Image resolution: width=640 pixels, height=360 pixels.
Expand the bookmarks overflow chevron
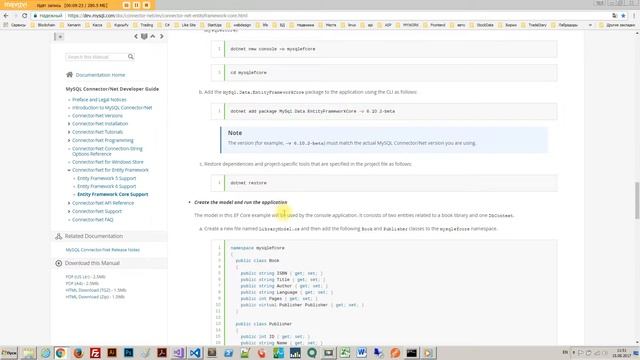click(x=590, y=25)
